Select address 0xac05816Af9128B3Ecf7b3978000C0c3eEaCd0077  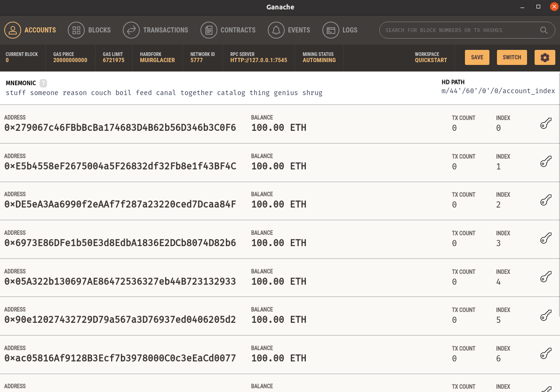tap(120, 358)
